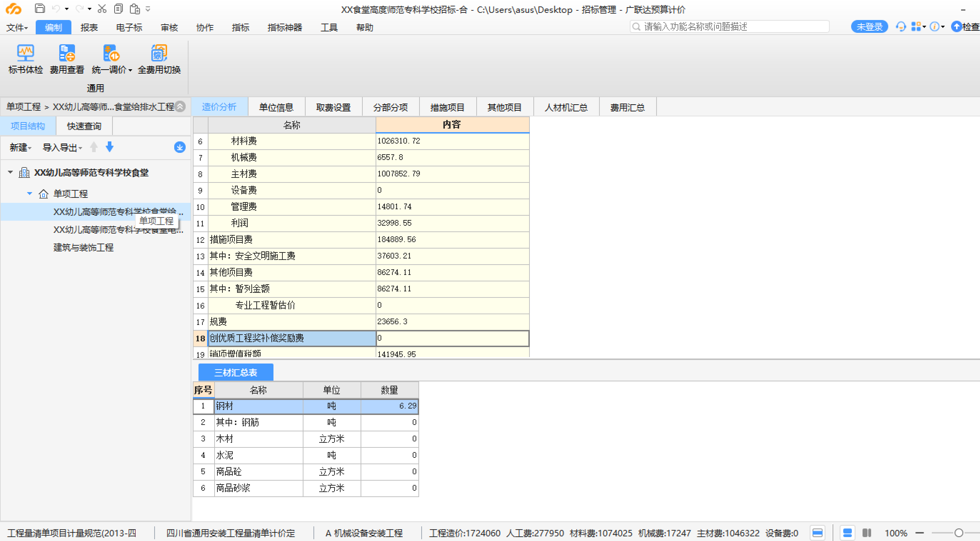Select the 造价分析 tab
This screenshot has width=980, height=541.
click(x=219, y=107)
